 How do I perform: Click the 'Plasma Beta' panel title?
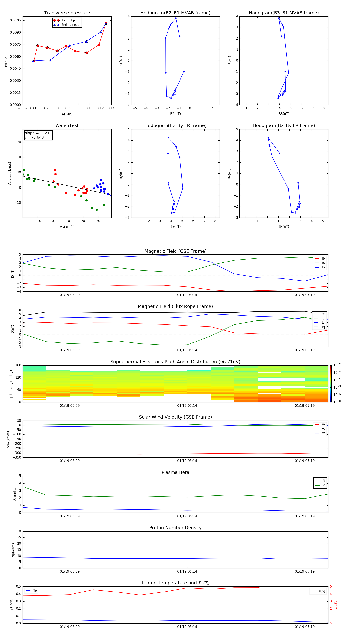click(175, 472)
